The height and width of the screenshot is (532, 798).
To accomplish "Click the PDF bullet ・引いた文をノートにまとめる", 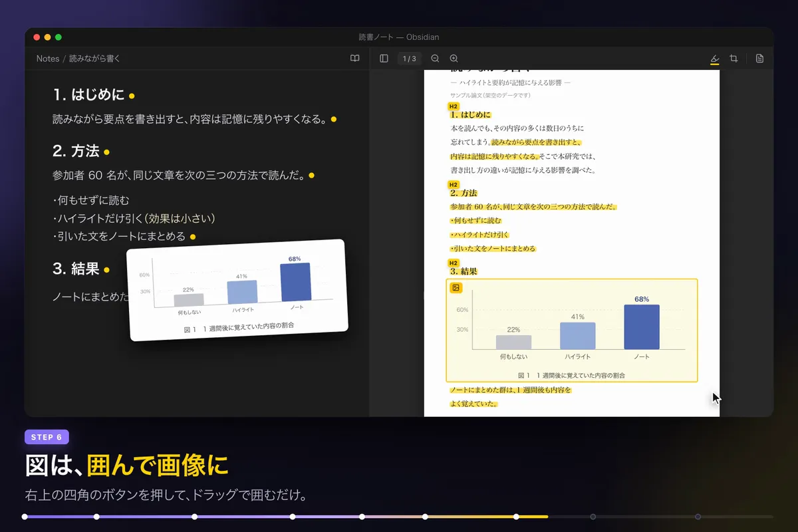I will (493, 249).
